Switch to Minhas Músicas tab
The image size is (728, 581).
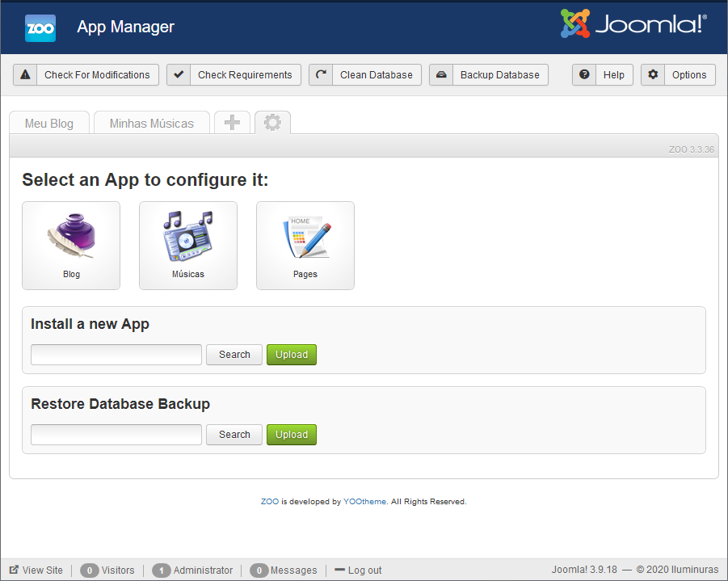pyautogui.click(x=151, y=124)
